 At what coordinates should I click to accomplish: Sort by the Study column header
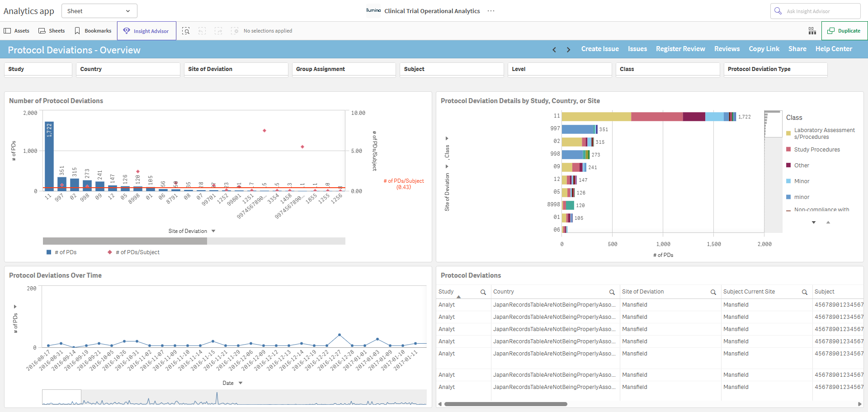(x=446, y=292)
